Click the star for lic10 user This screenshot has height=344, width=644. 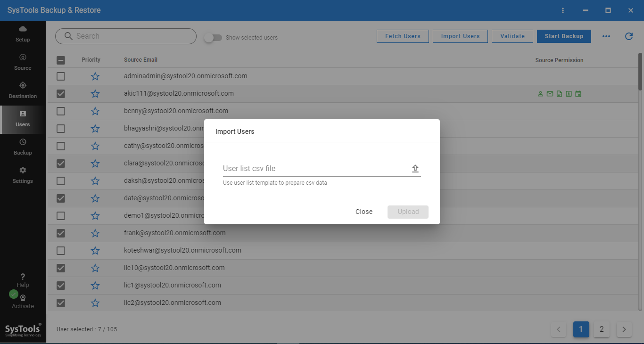click(x=95, y=268)
